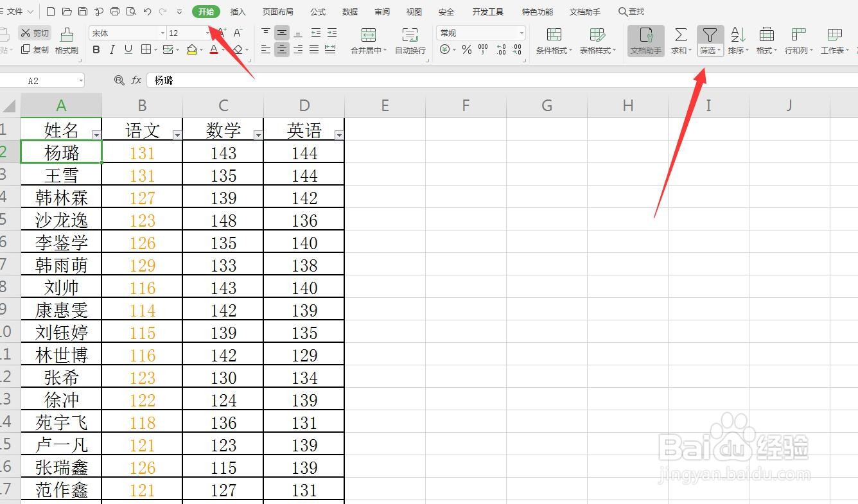Image resolution: width=858 pixels, height=504 pixels.
Task: Click the Format Painter (格式刷) icon
Action: click(67, 40)
